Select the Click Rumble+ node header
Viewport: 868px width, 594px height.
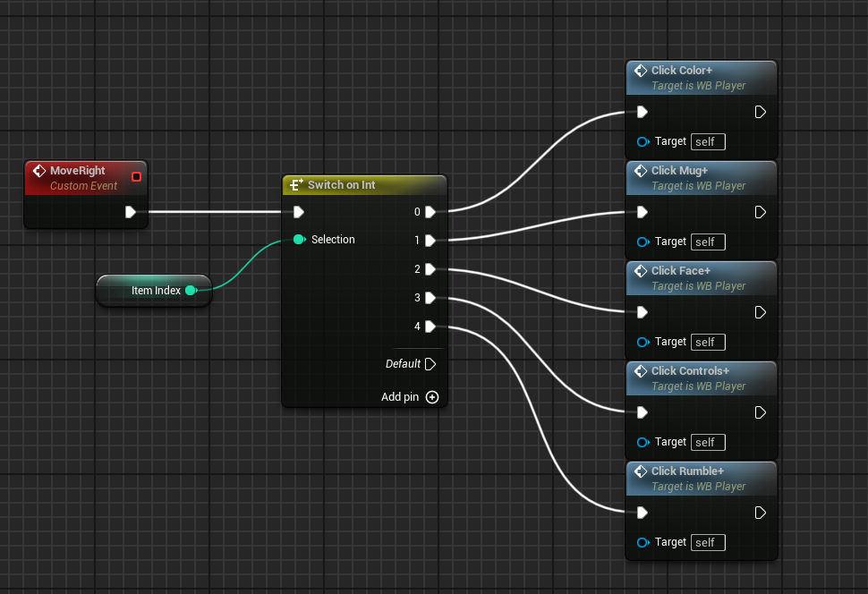(702, 479)
